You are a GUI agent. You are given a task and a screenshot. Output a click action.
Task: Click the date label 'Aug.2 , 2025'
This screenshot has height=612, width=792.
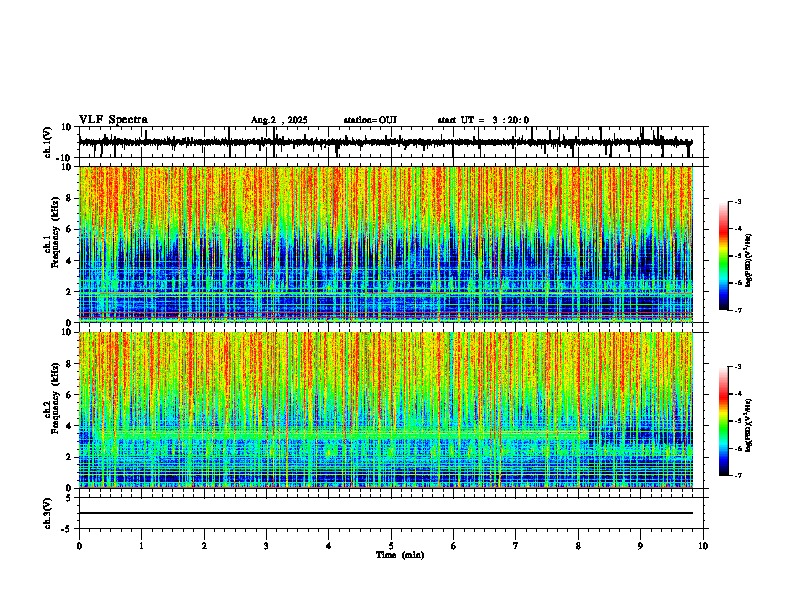279,120
